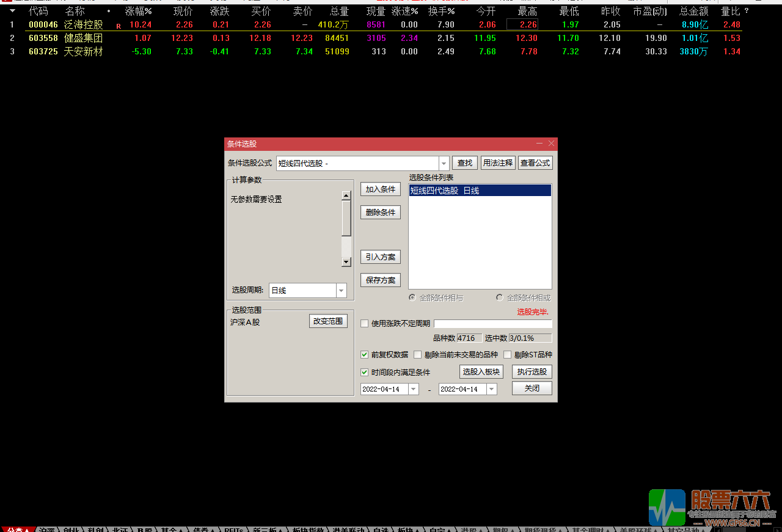Click the input field beside 使用涨跌不定周期

click(493, 324)
